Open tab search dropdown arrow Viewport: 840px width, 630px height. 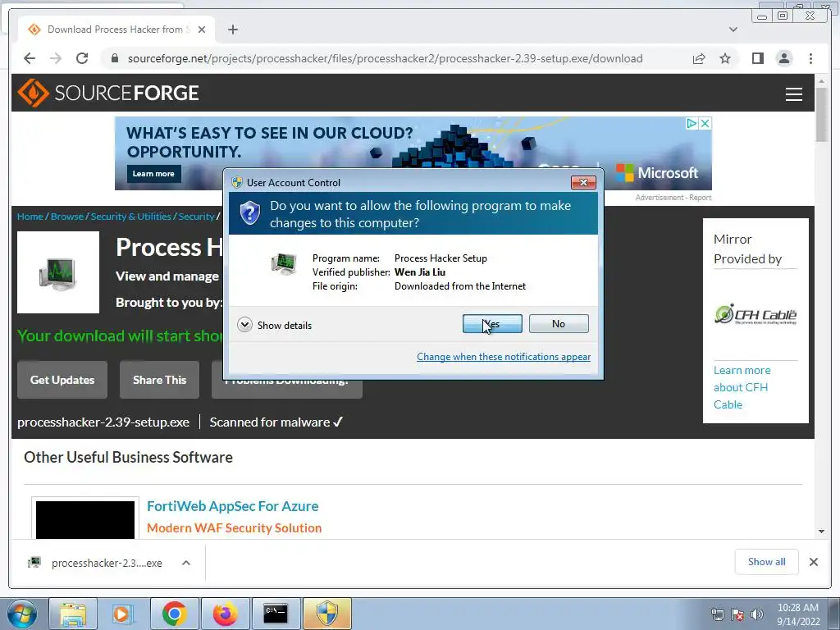coord(733,30)
